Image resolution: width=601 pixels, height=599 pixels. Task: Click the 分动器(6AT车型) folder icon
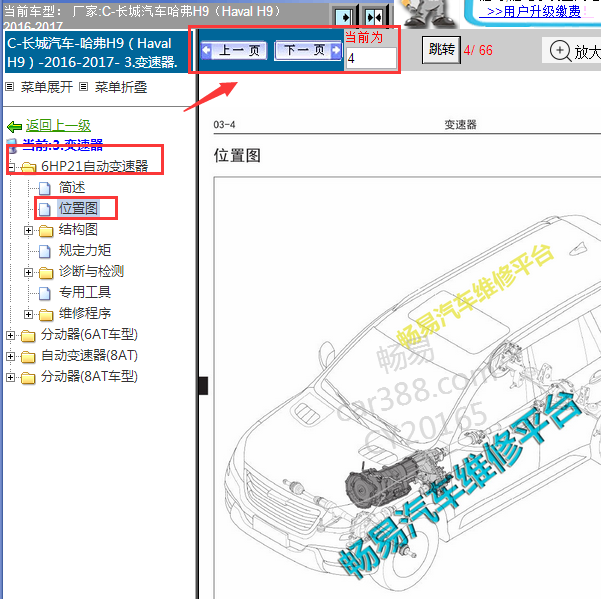tap(28, 336)
